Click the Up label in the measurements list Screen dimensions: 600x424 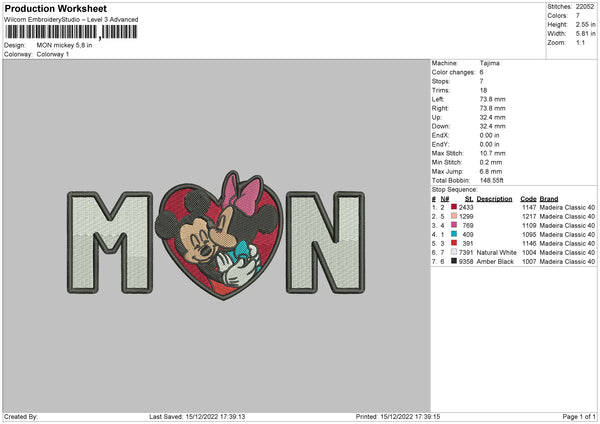437,117
